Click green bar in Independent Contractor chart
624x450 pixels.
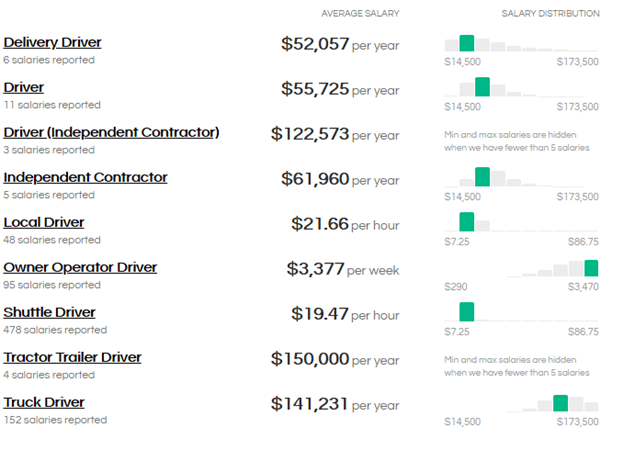point(482,177)
